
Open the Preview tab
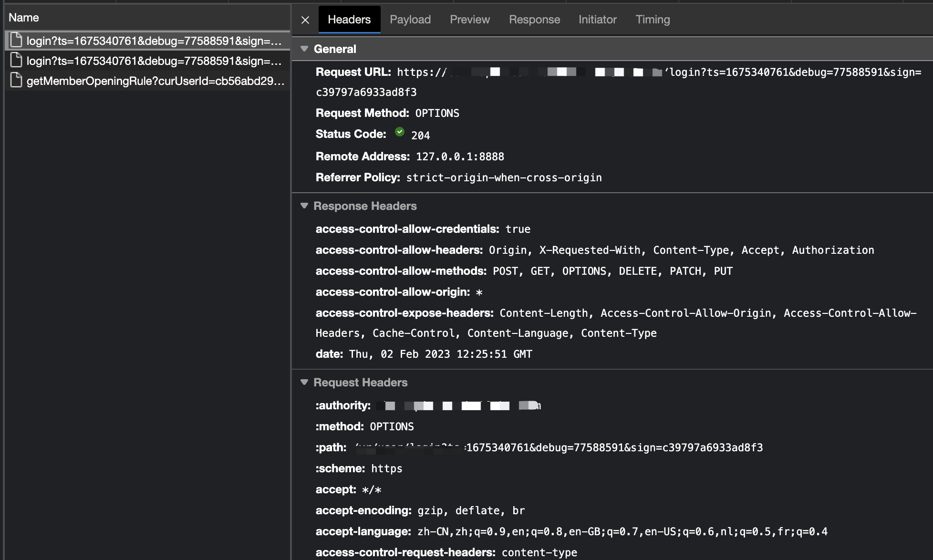pyautogui.click(x=470, y=20)
